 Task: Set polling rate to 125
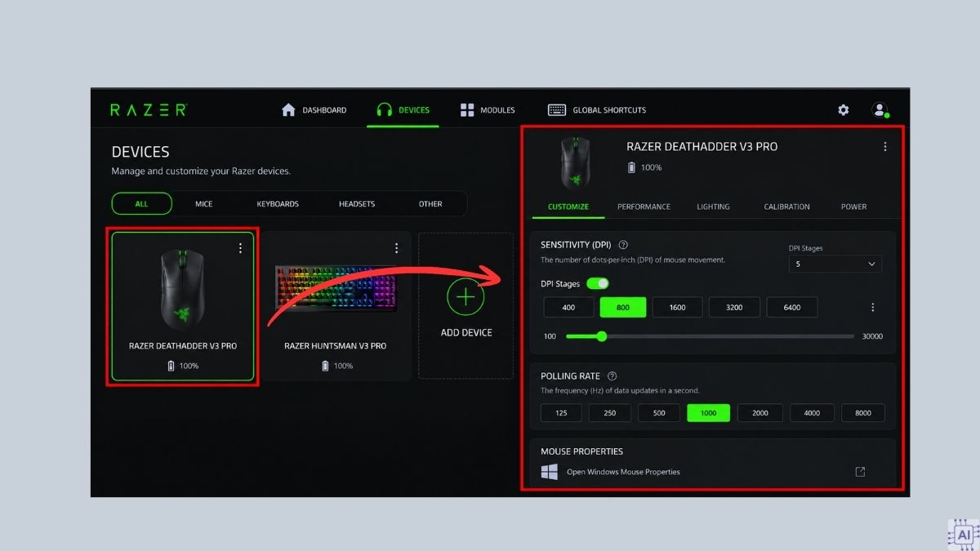(561, 413)
